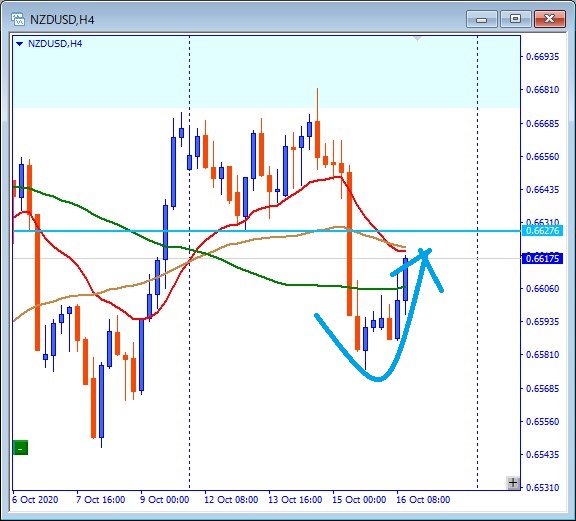Viewport: 576px width, 521px height.
Task: Maximize the NZDUSD,H4 chart window
Action: [x=515, y=19]
